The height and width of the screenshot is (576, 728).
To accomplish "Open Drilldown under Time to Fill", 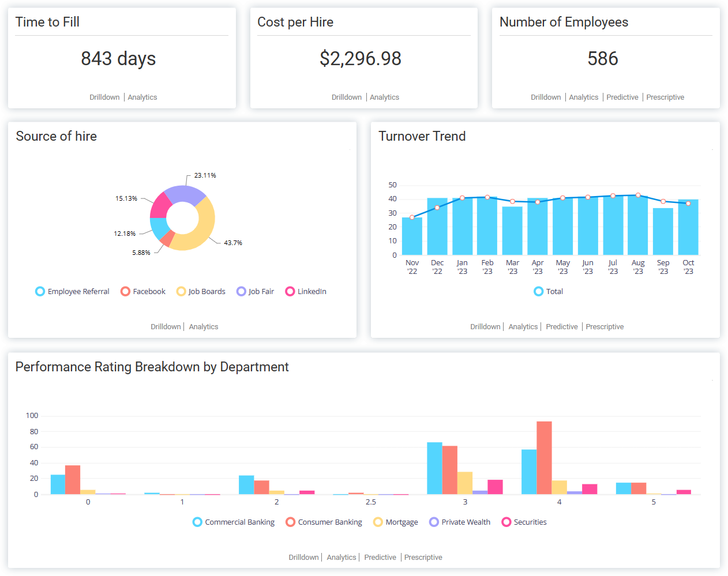I will click(104, 97).
